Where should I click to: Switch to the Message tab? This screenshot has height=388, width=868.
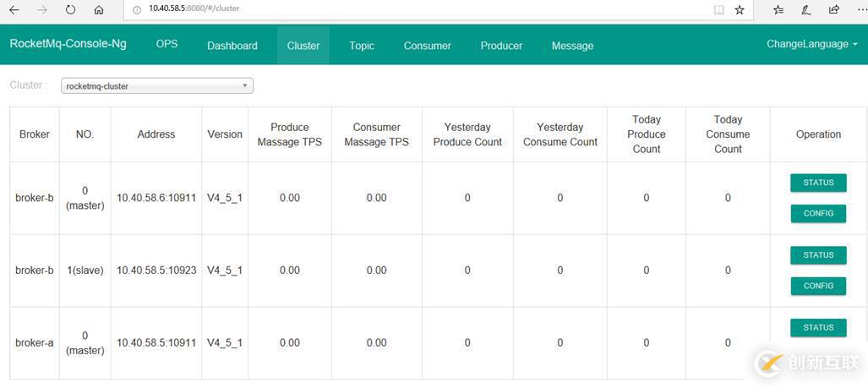tap(572, 46)
